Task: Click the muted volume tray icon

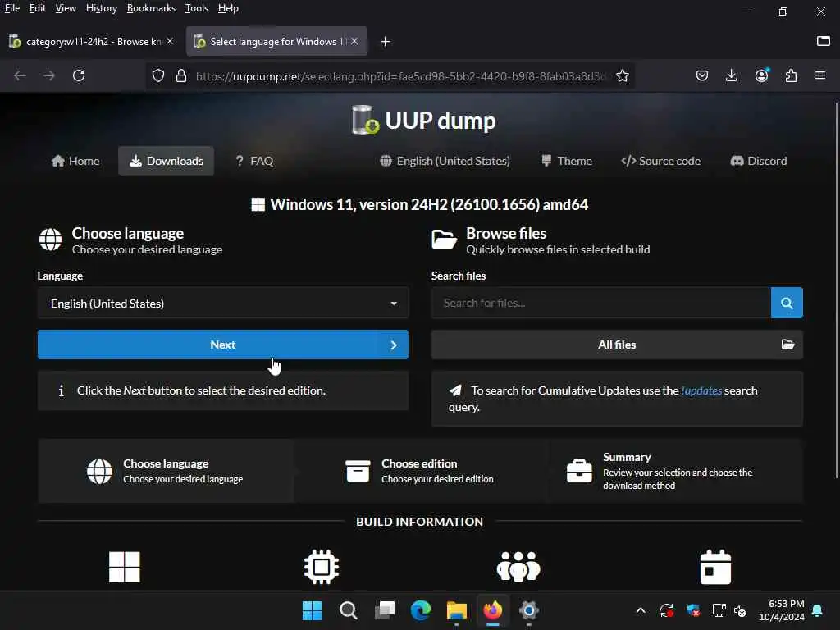Action: pyautogui.click(x=741, y=610)
